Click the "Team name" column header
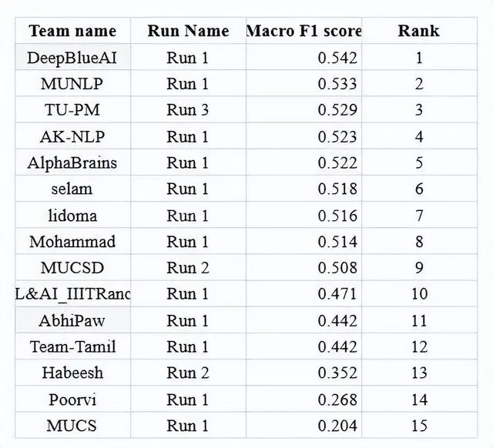 tap(72, 32)
